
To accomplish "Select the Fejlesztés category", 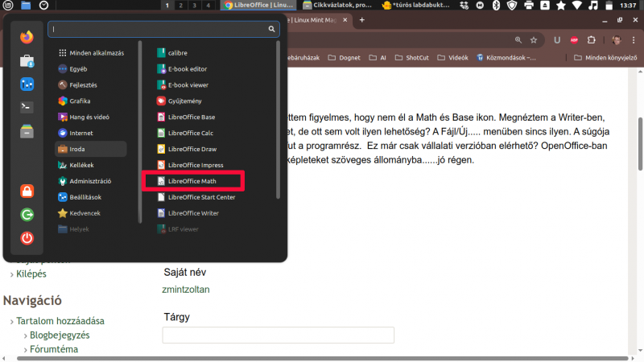I will 91,85.
